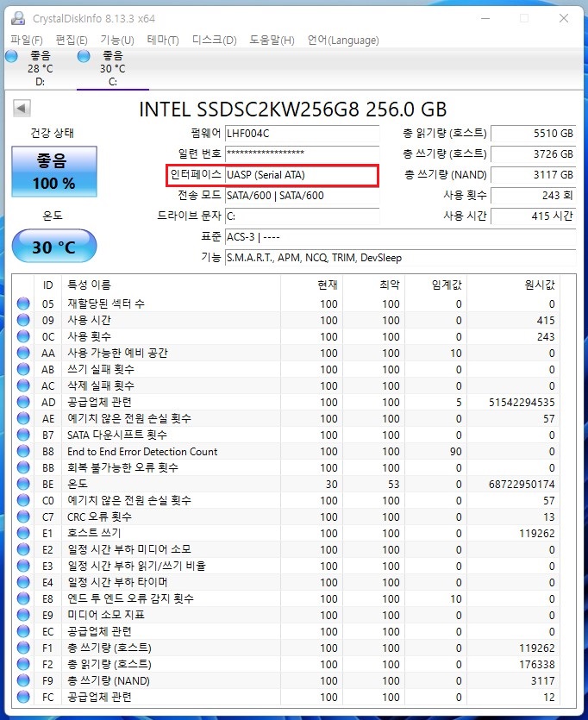This screenshot has width=588, height=720.
Task: Click the blue status orb for drive C:
Action: click(x=84, y=56)
